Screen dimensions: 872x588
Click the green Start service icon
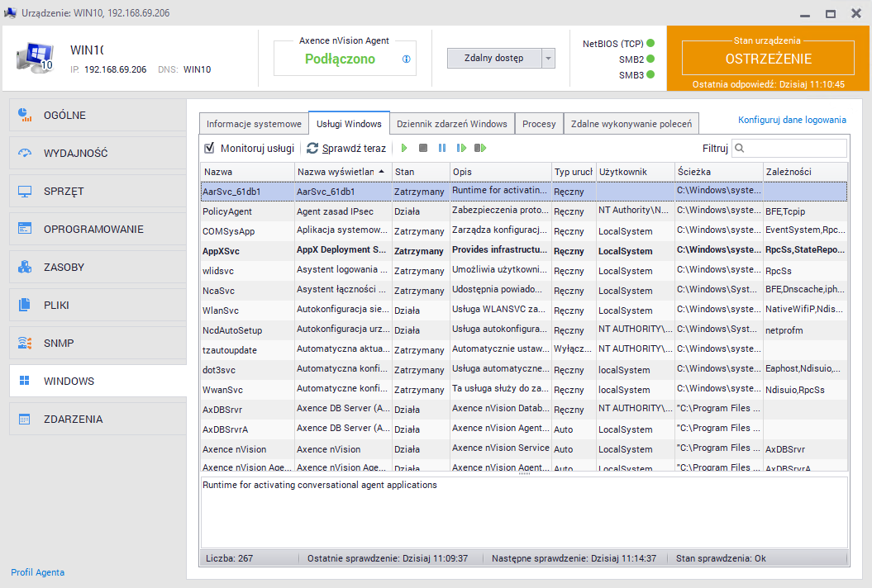404,148
